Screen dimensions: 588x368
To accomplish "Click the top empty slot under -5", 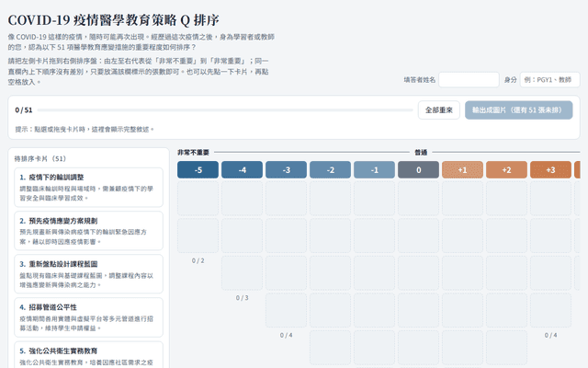I will click(x=198, y=199).
